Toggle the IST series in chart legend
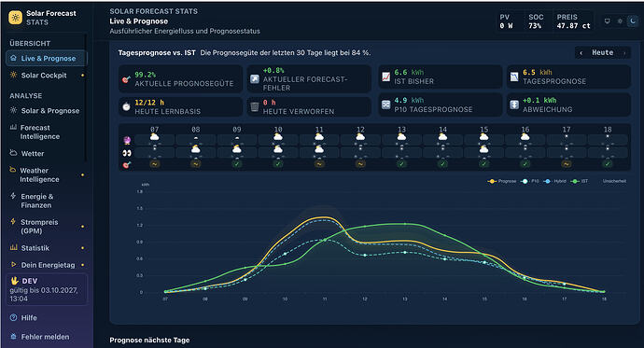The width and height of the screenshot is (644, 348). click(580, 181)
